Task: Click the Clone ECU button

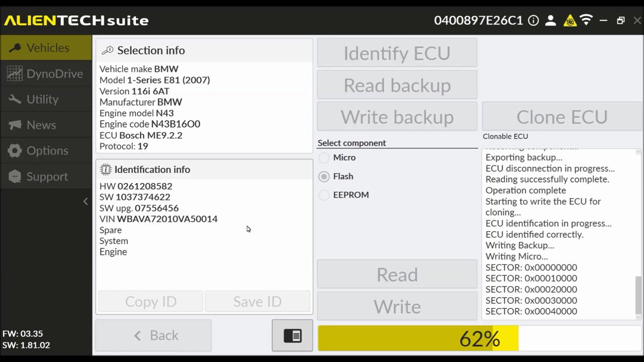Action: pos(561,117)
